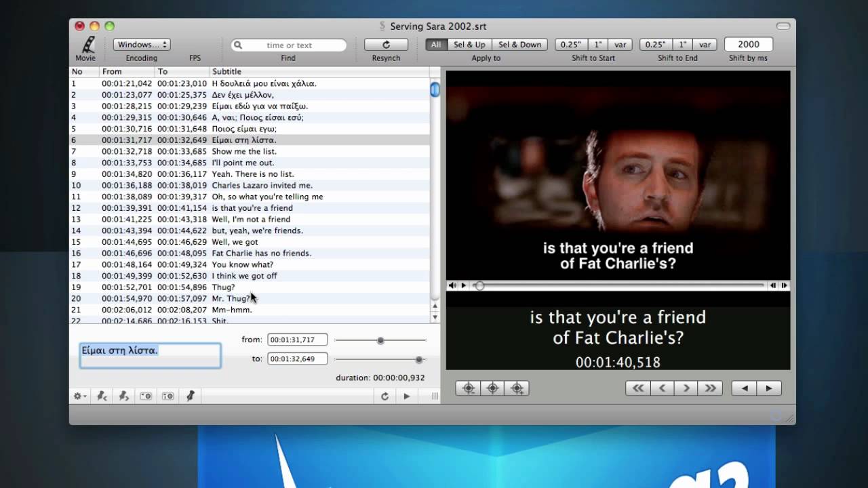
Task: Click the time or text Find field
Action: 289,45
